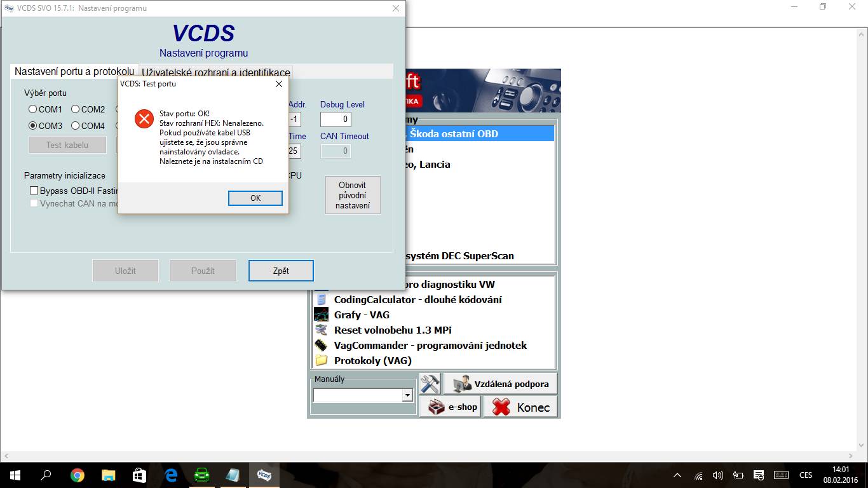Viewport: 868px width, 488px height.
Task: Click the Použít button
Action: [203, 271]
